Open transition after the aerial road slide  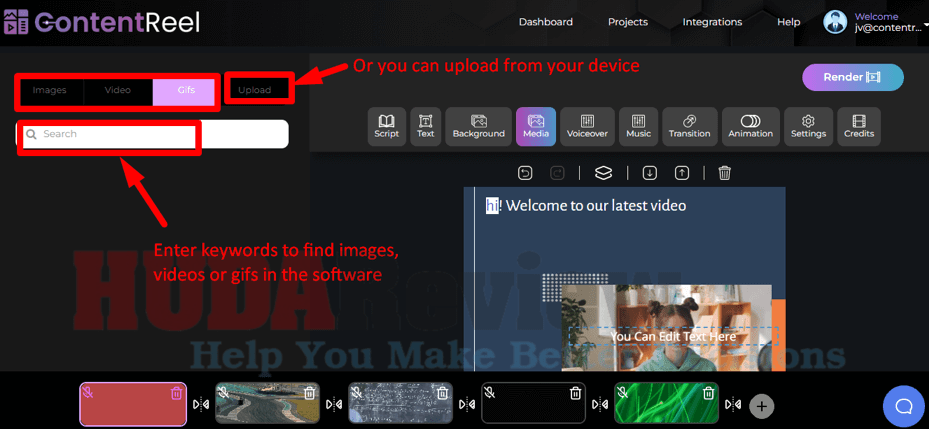tap(334, 404)
